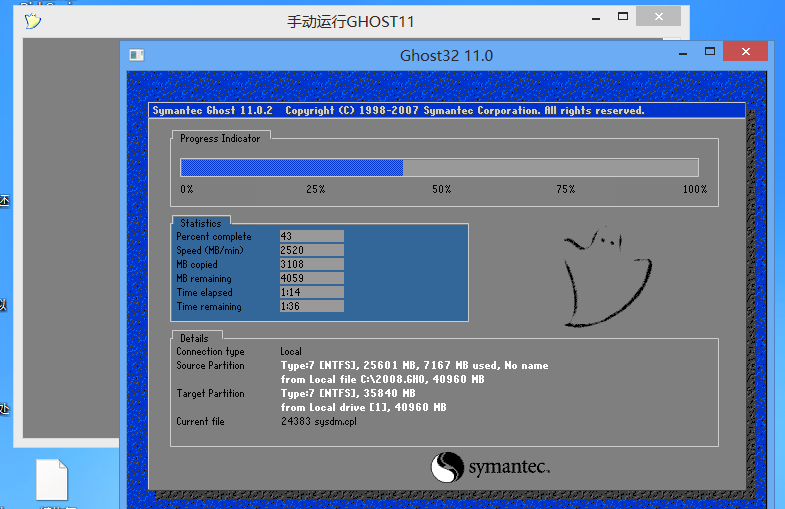Click the Speed (MB/min) label
This screenshot has width=785, height=509.
click(x=210, y=250)
